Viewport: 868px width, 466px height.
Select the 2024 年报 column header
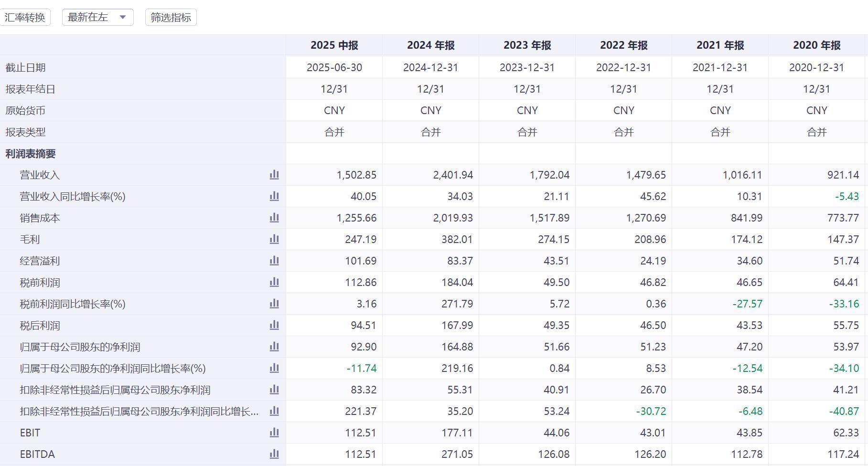pyautogui.click(x=430, y=45)
